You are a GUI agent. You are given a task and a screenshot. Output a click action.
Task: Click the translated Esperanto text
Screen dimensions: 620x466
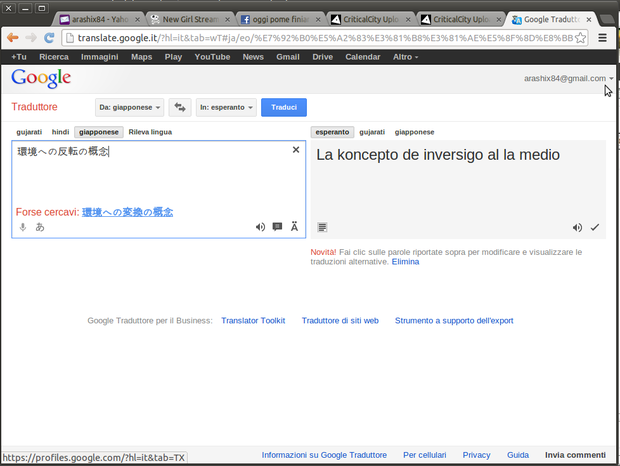pos(438,155)
